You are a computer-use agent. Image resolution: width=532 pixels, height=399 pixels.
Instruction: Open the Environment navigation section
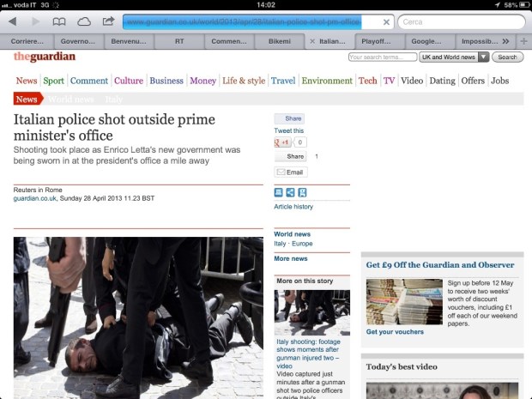point(327,81)
